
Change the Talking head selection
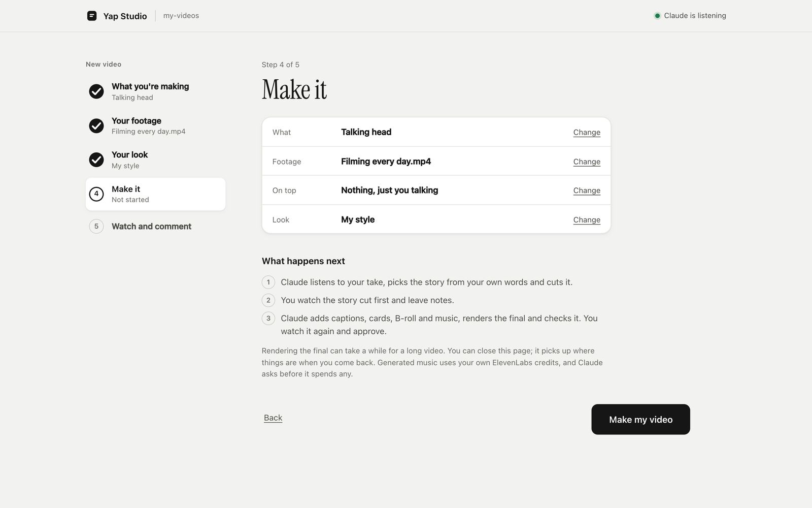587,132
